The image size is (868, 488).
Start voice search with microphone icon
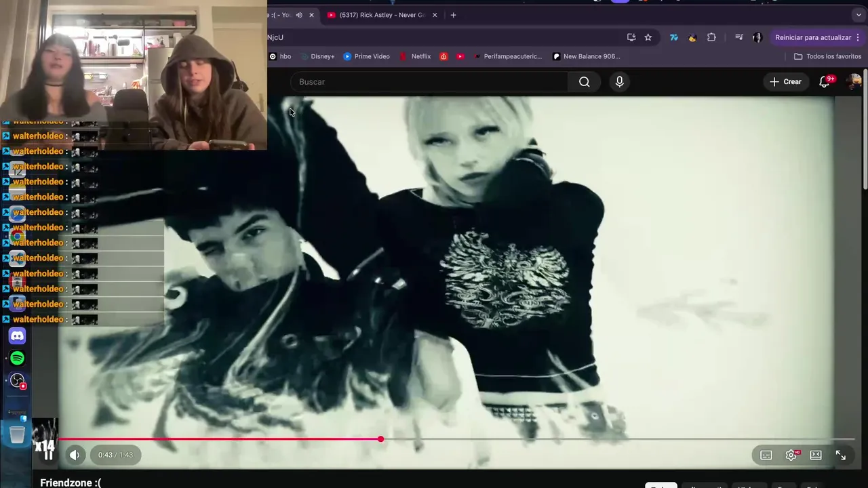tap(619, 82)
